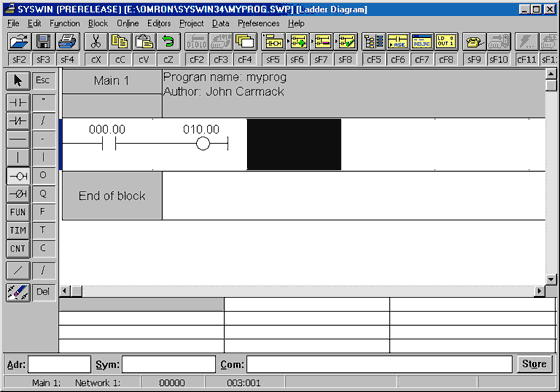Click the tree view icon above cF5
This screenshot has height=392, width=560.
tap(374, 41)
